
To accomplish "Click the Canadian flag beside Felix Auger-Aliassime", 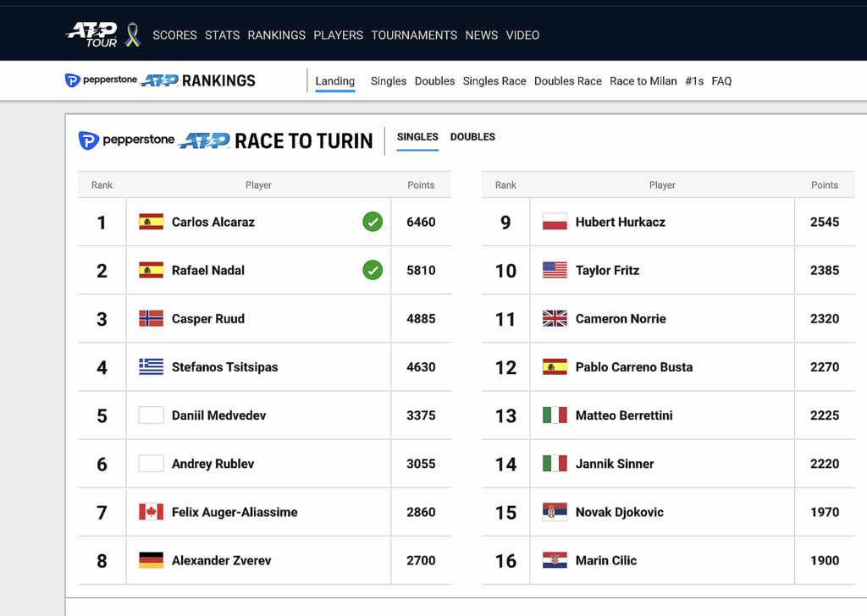I will (x=151, y=512).
